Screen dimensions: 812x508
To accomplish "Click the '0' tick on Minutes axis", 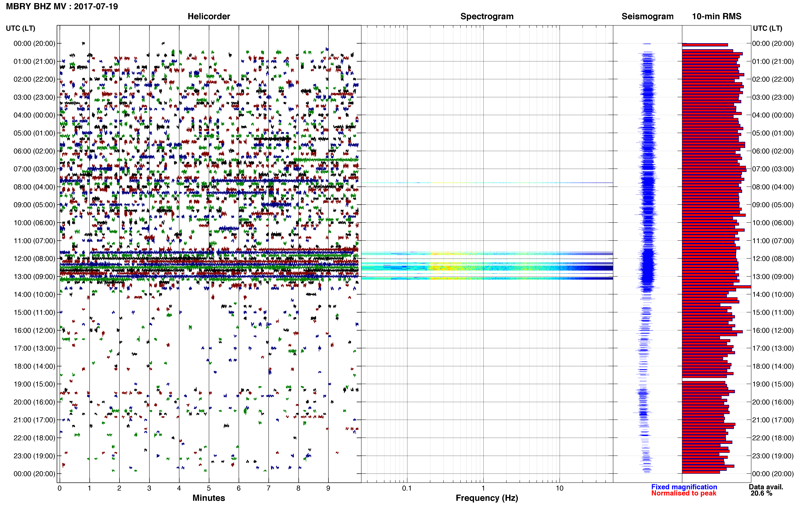I will [x=59, y=488].
